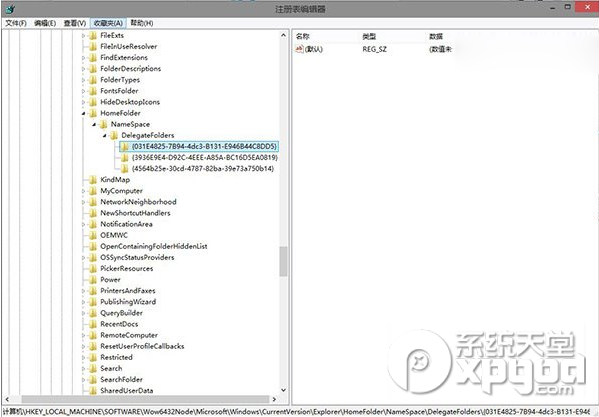Expand the SearchFolder key arrow

click(84, 380)
